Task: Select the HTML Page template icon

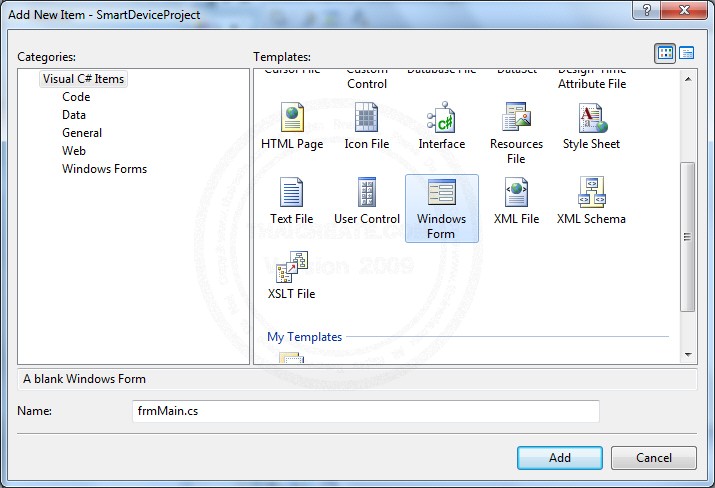Action: 292,117
